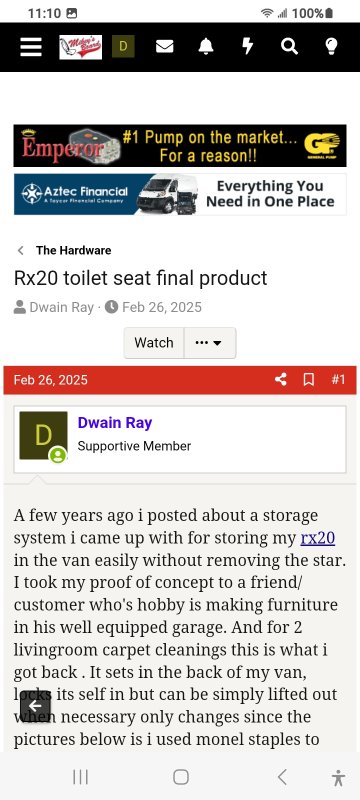Open the Aztec Financial banner ad
Image resolution: width=360 pixels, height=800 pixels.
click(x=180, y=194)
